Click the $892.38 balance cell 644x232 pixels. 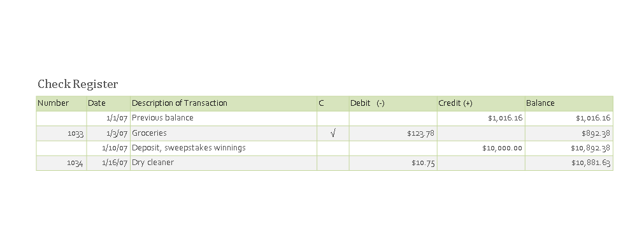[569, 133]
